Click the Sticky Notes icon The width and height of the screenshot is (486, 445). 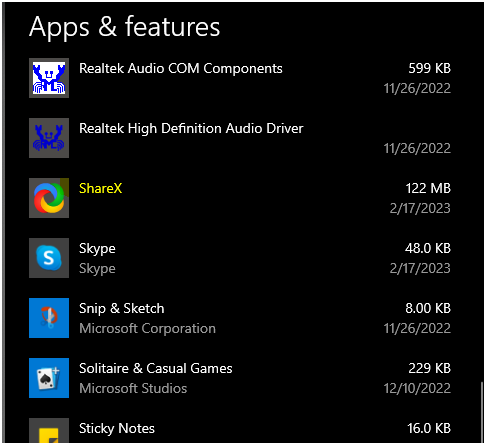pyautogui.click(x=49, y=430)
